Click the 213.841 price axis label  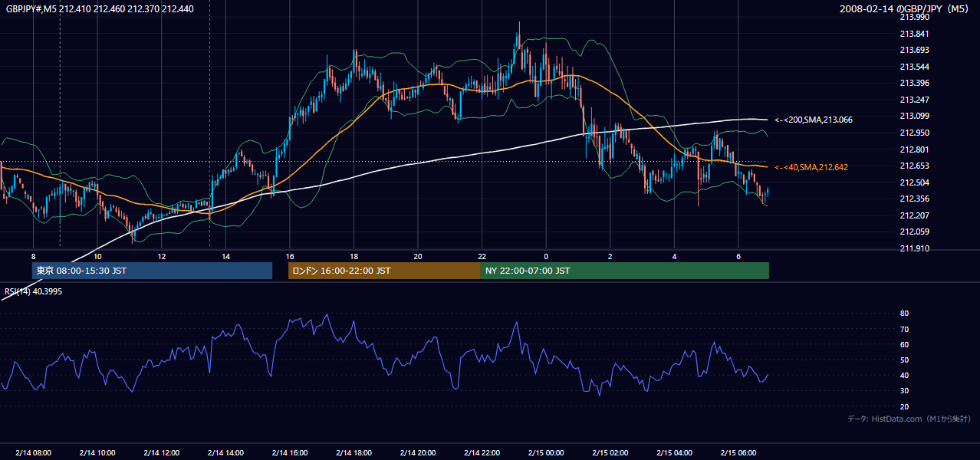pos(914,34)
